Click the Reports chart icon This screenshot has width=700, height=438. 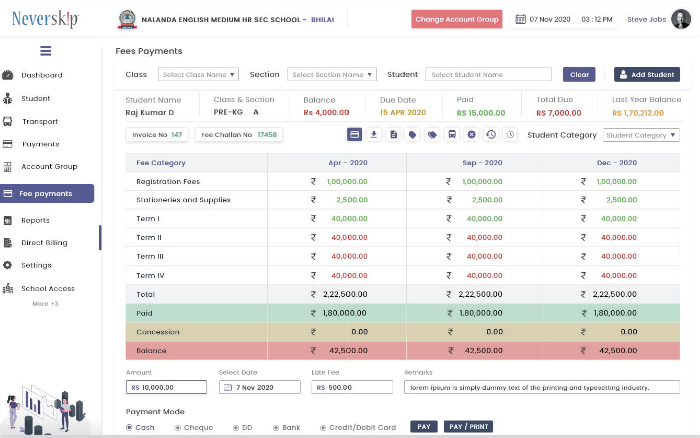click(8, 221)
